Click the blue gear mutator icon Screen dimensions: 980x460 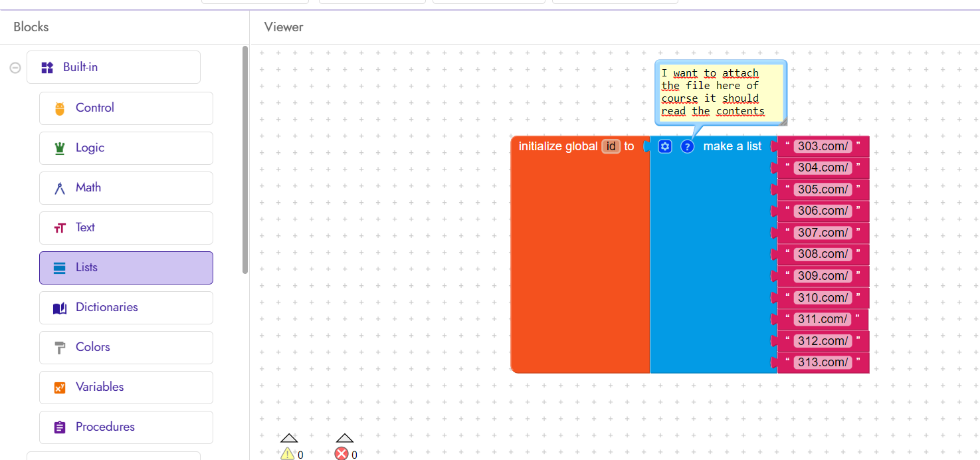[665, 146]
